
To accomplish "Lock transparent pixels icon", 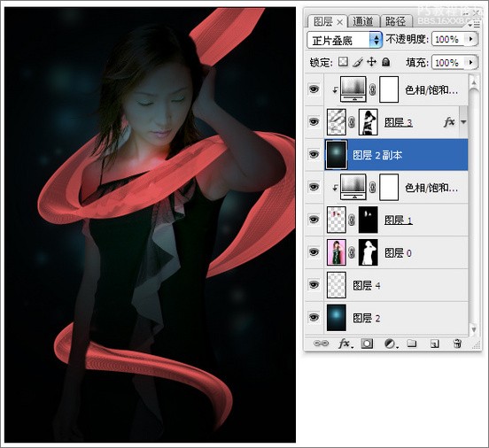I will click(x=343, y=62).
